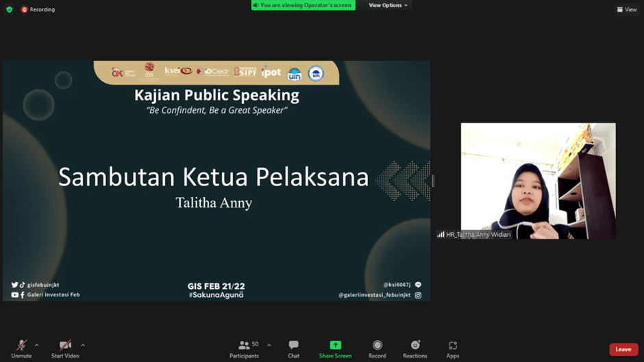Click the green encryption shield icon
This screenshot has width=644, height=362.
pyautogui.click(x=10, y=10)
